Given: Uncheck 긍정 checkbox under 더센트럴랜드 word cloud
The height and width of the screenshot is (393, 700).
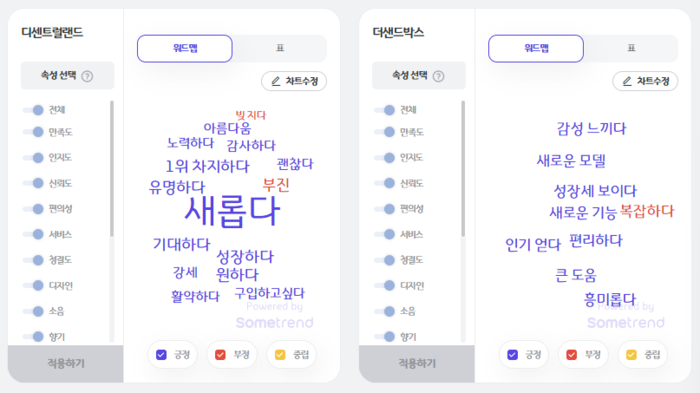Looking at the screenshot, I should click(x=161, y=355).
